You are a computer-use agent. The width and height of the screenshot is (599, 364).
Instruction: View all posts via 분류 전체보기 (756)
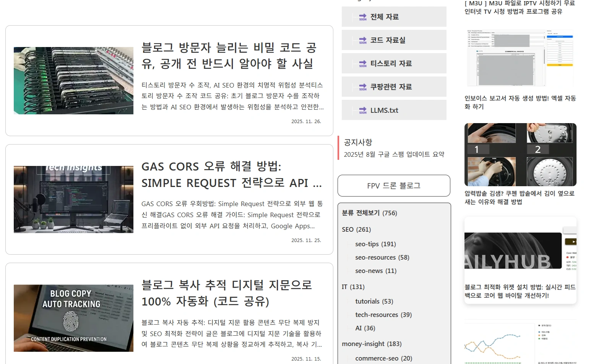pyautogui.click(x=369, y=213)
